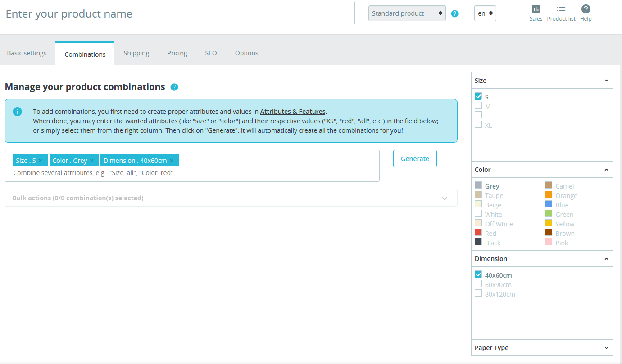The width and height of the screenshot is (622, 364).
Task: Select the Red color swatch
Action: [478, 233]
